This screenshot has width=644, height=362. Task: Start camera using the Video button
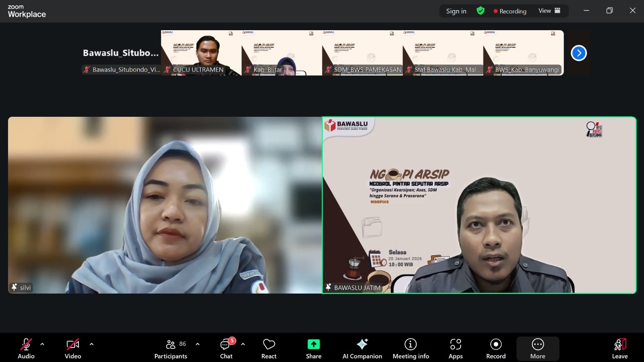73,349
